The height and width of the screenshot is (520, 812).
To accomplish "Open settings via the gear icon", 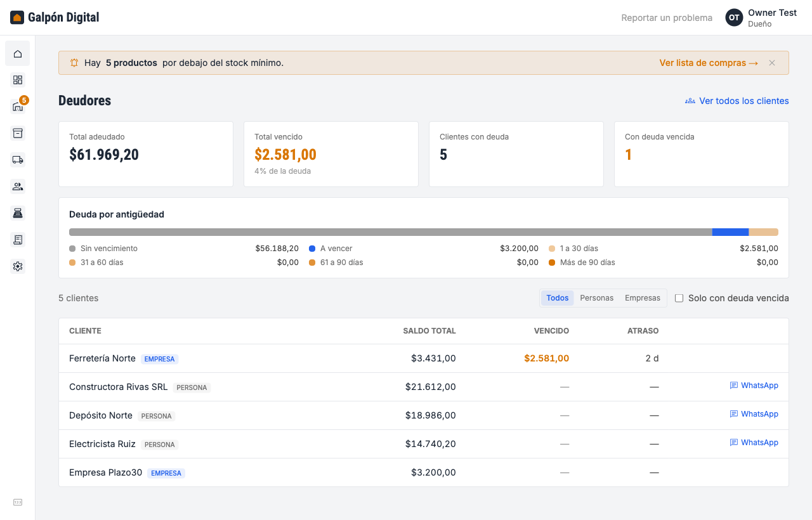I will pos(18,266).
